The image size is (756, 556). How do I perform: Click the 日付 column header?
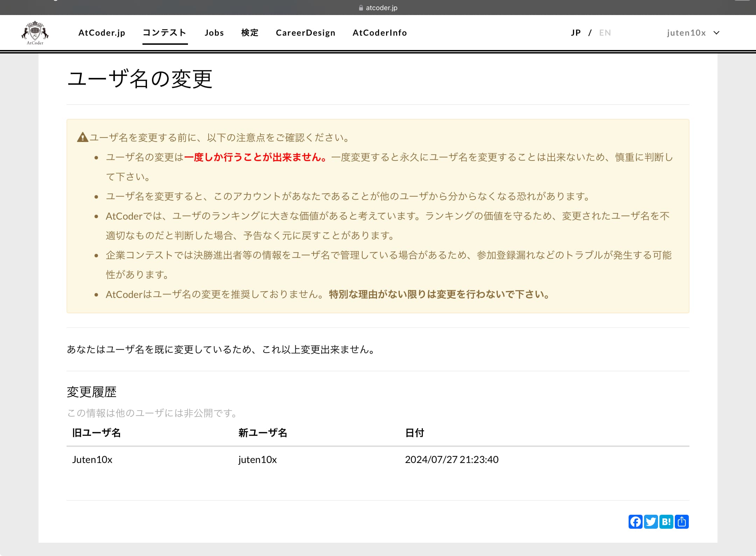point(414,433)
